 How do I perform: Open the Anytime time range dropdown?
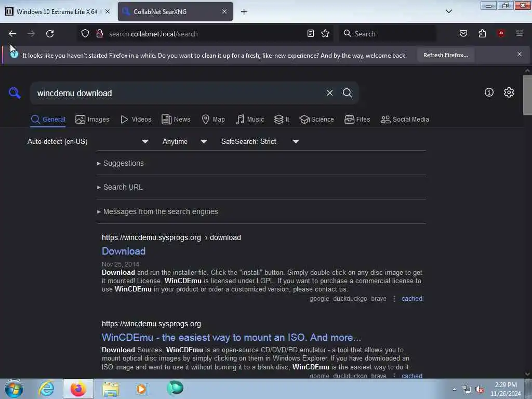(x=184, y=141)
